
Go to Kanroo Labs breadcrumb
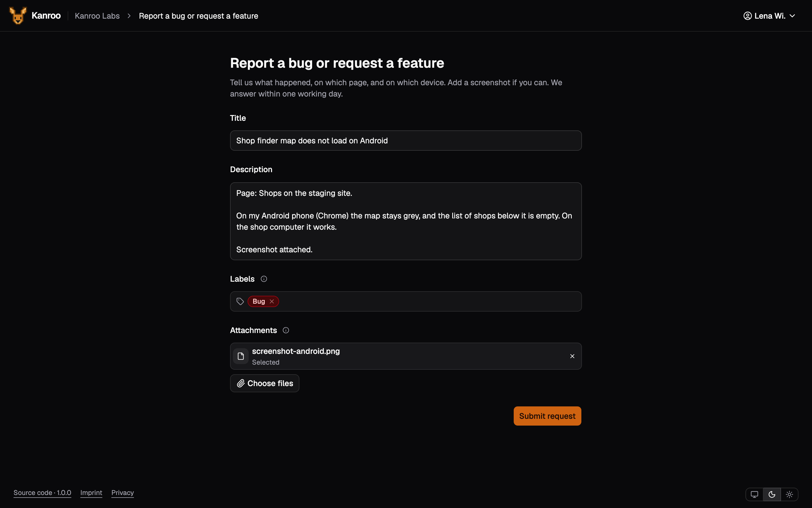97,16
